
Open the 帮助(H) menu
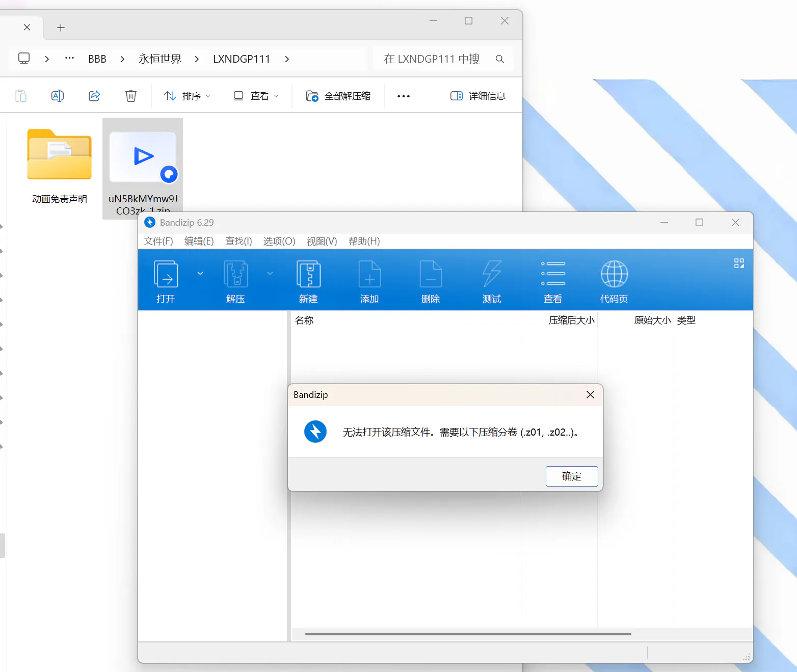364,241
